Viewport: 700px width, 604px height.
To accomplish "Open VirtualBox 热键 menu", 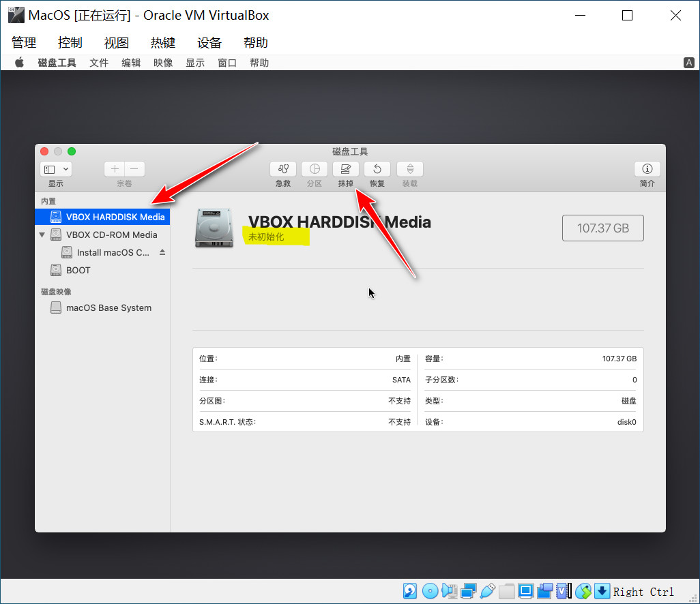I will pos(163,43).
